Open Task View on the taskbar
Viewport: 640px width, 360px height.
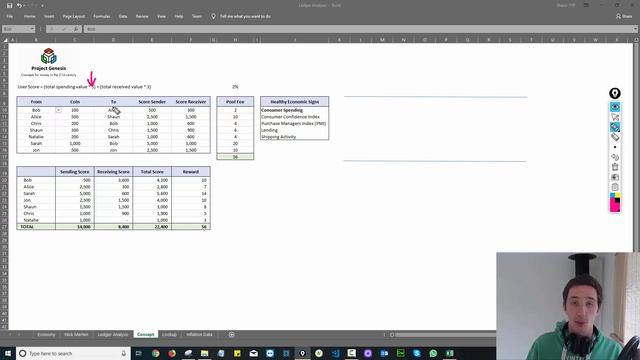[x=139, y=353]
